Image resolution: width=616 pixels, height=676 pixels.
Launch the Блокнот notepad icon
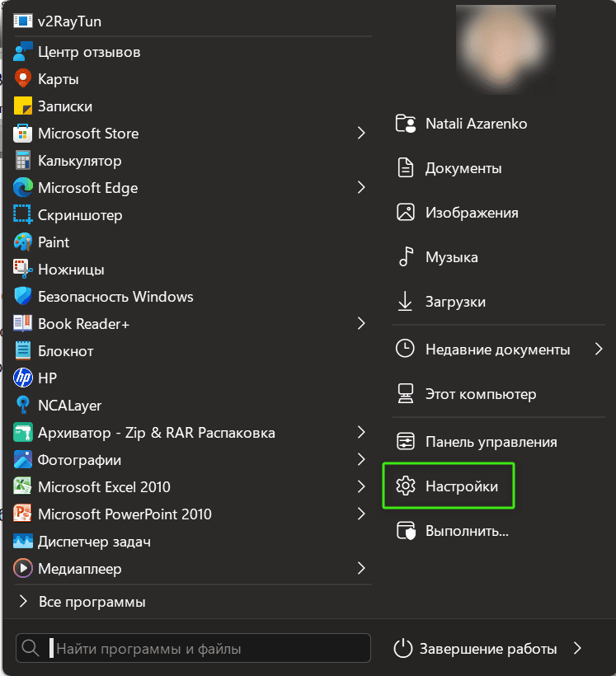(23, 350)
